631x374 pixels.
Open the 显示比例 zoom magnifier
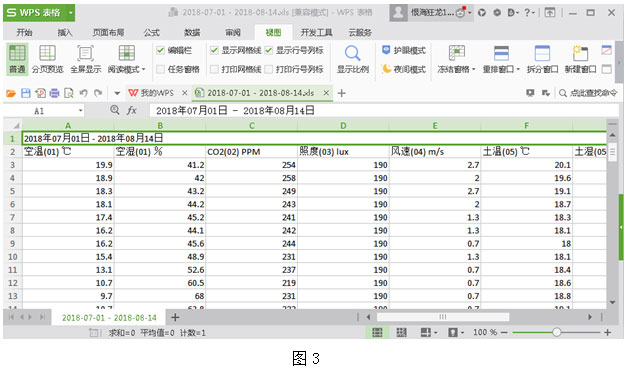[353, 59]
